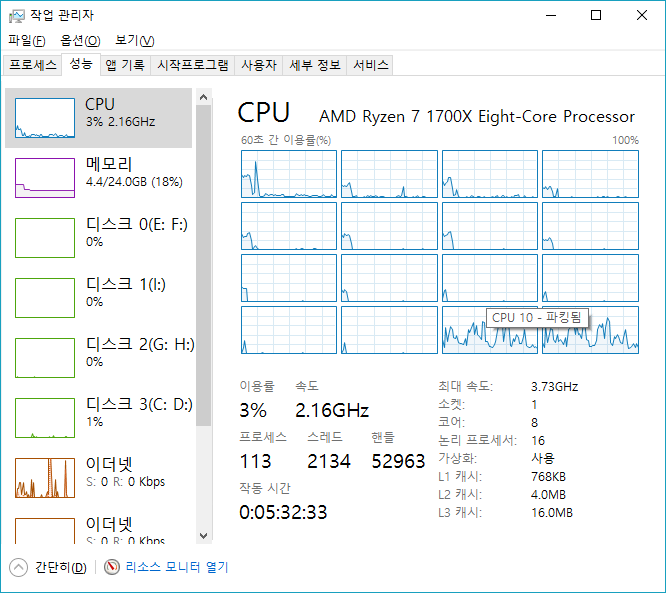Switch to the 시작프로그램 tab
The image size is (666, 593).
[192, 65]
